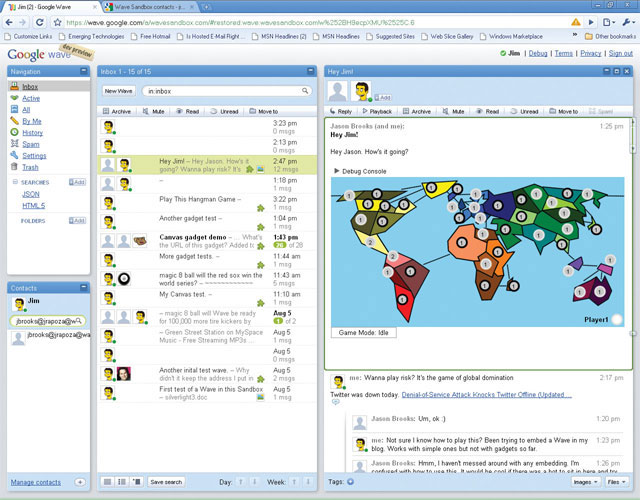640x500 pixels.
Task: Show All waves in navigation
Action: [x=26, y=109]
